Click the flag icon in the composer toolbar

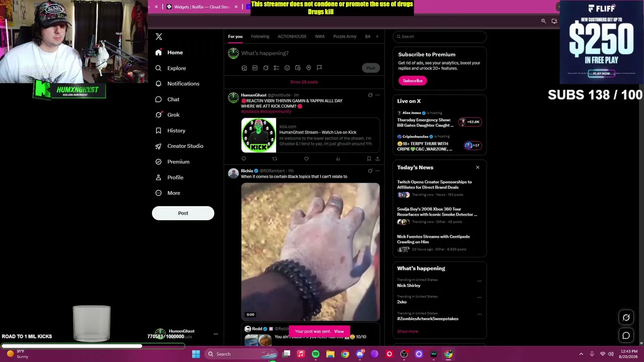tap(319, 68)
